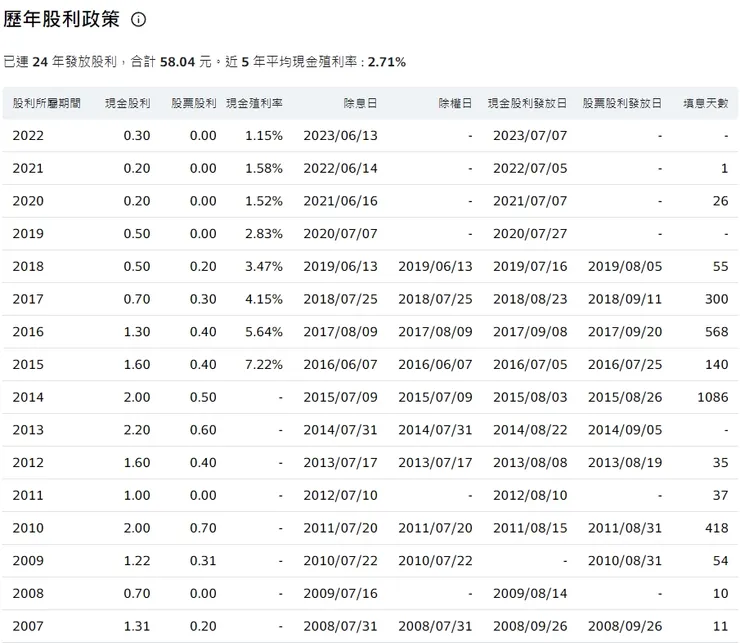Click the 股利所屬期間 column header
The image size is (740, 643).
point(47,103)
